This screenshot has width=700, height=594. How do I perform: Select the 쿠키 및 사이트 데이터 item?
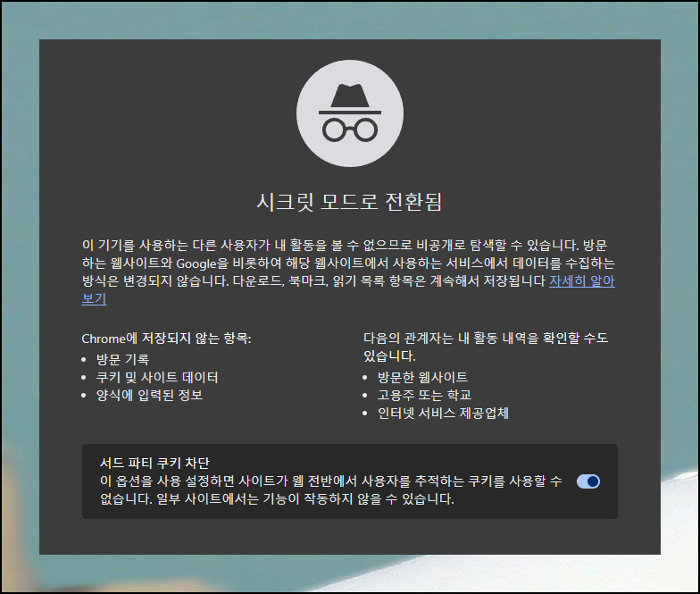pyautogui.click(x=157, y=377)
